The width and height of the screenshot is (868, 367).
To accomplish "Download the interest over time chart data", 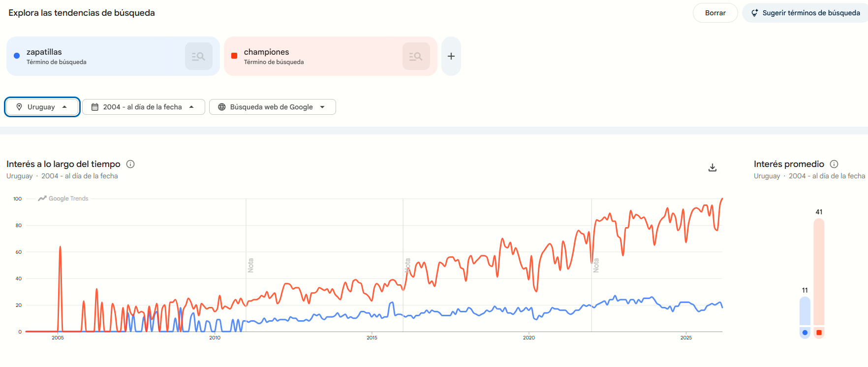I will 712,167.
